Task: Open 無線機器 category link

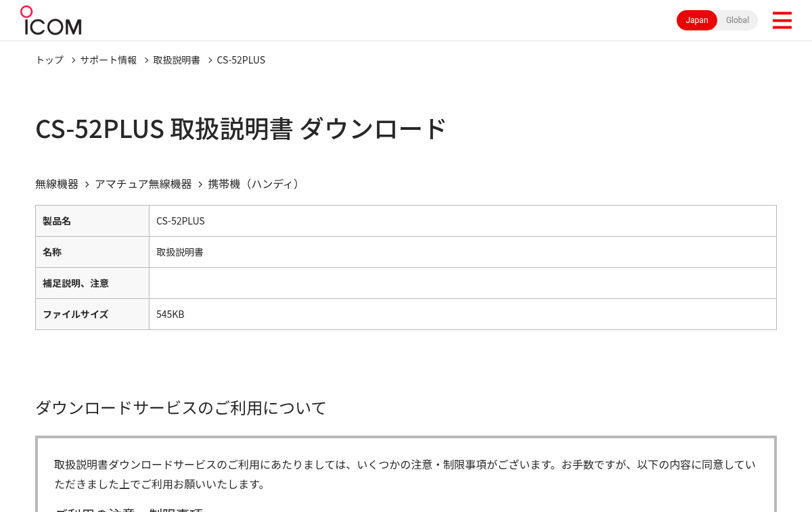Action: [x=57, y=184]
